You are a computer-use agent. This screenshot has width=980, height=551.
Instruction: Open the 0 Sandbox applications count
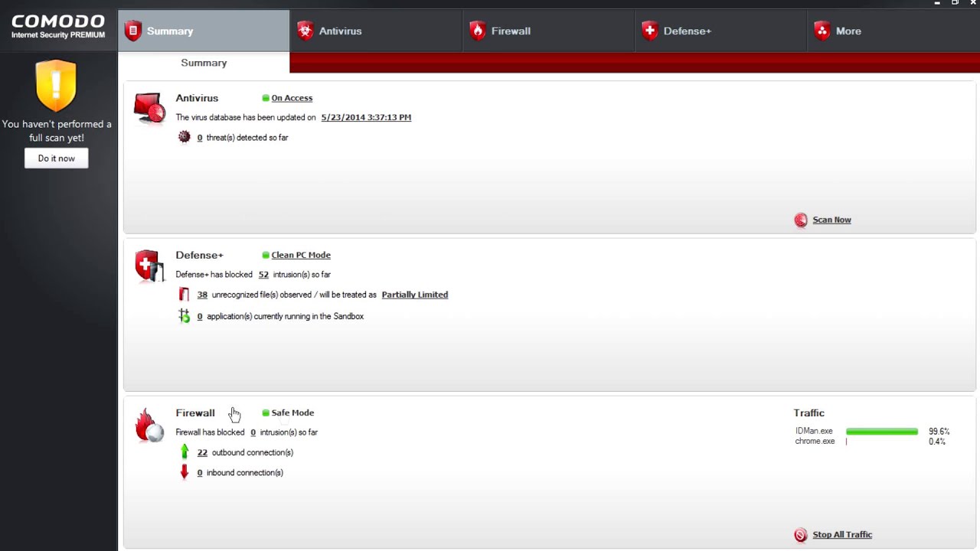point(200,316)
